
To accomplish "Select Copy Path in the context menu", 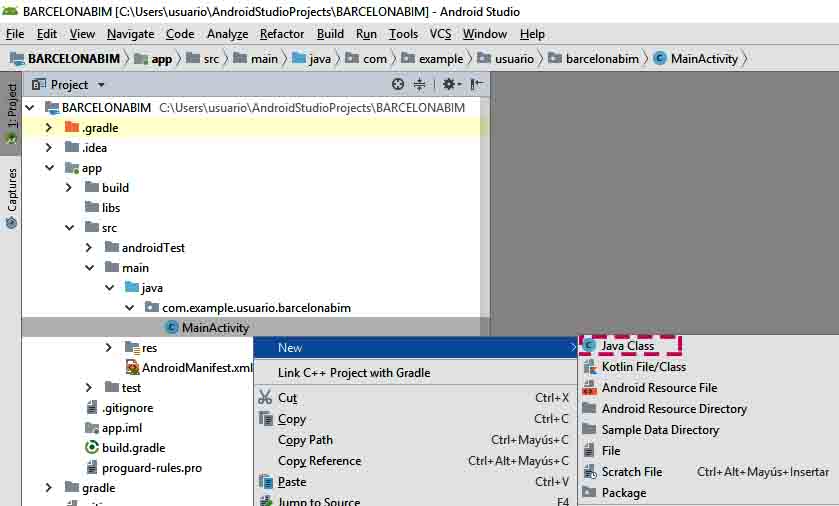I will (x=305, y=440).
